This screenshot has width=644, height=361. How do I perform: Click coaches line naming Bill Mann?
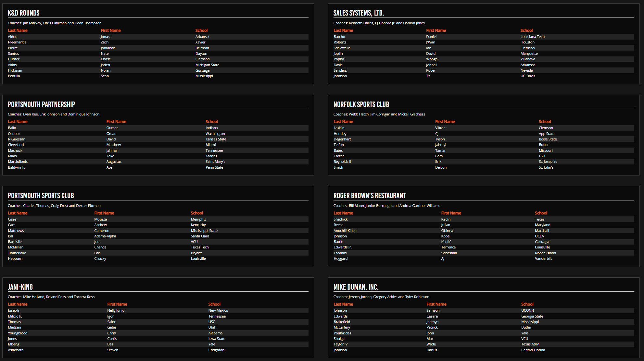click(x=387, y=206)
